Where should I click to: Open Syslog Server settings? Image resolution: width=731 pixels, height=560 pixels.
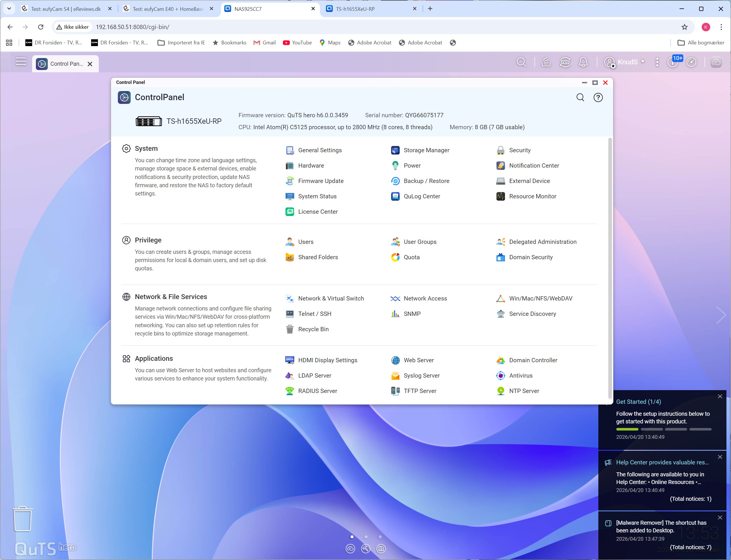[x=415, y=376]
